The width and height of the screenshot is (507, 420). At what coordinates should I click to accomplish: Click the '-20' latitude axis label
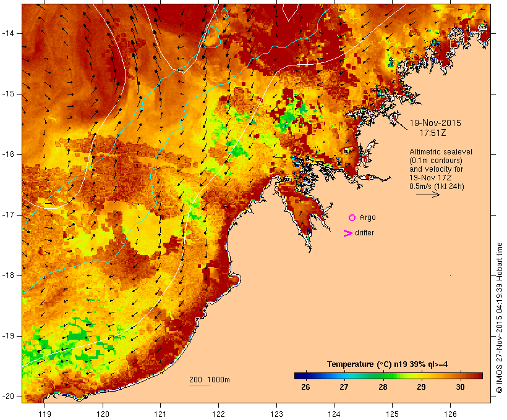pos(8,397)
